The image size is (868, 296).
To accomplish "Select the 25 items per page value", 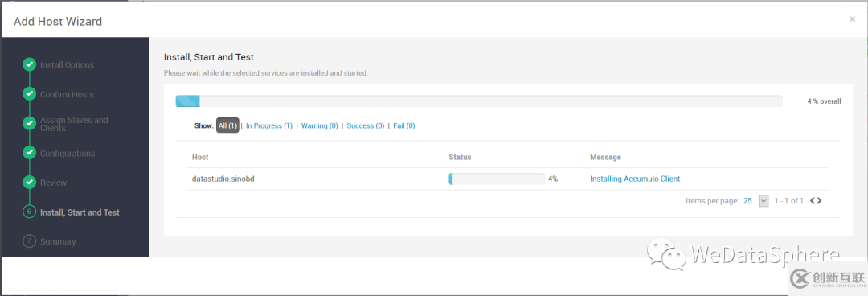I will [747, 200].
